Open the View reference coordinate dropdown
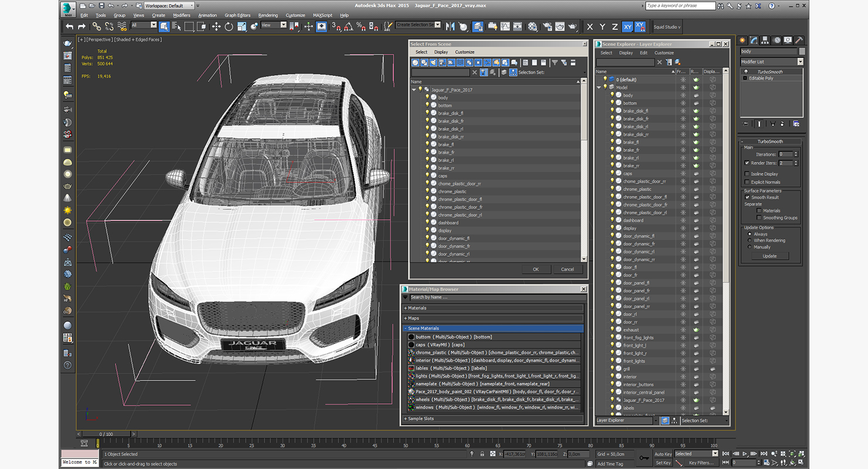The height and width of the screenshot is (469, 868). 274,25
